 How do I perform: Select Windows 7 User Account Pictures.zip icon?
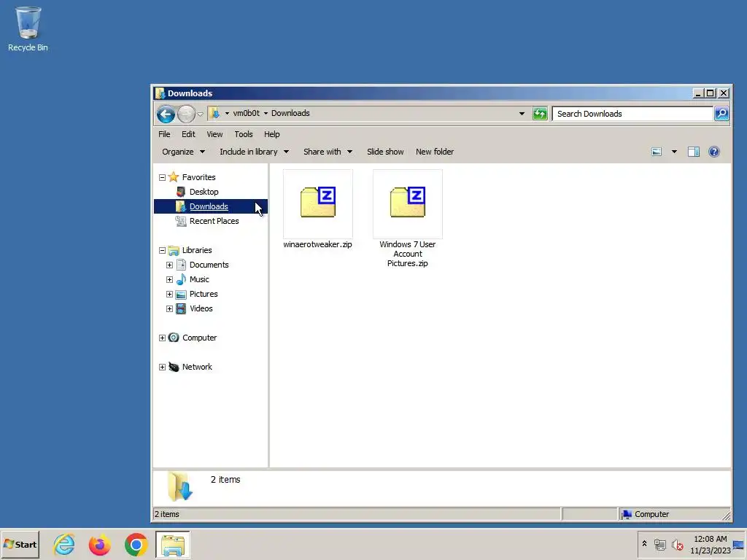tap(408, 203)
